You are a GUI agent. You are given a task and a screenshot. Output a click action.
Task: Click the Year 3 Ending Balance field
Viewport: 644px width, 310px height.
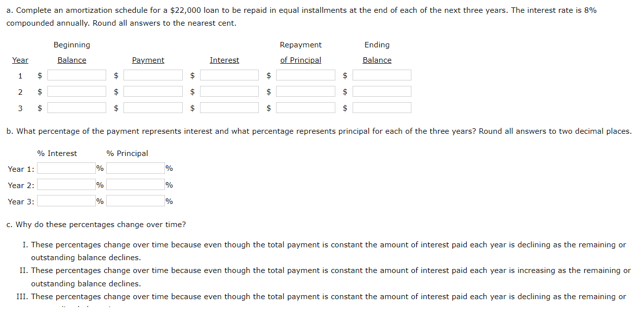[x=382, y=108]
